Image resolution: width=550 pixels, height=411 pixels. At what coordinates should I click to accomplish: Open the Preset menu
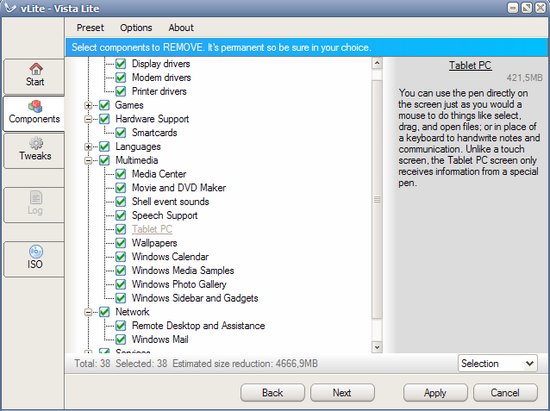pyautogui.click(x=90, y=28)
